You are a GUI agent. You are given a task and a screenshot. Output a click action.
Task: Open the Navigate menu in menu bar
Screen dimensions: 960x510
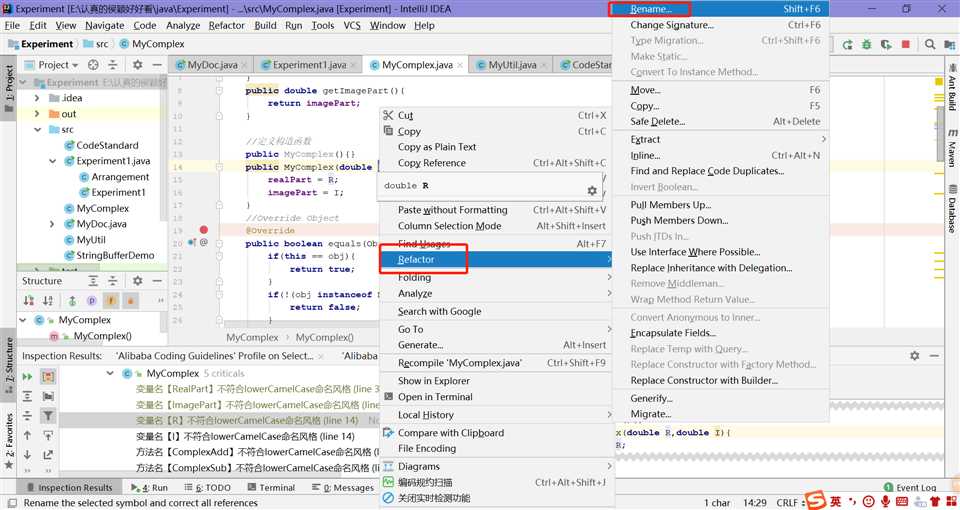(105, 25)
